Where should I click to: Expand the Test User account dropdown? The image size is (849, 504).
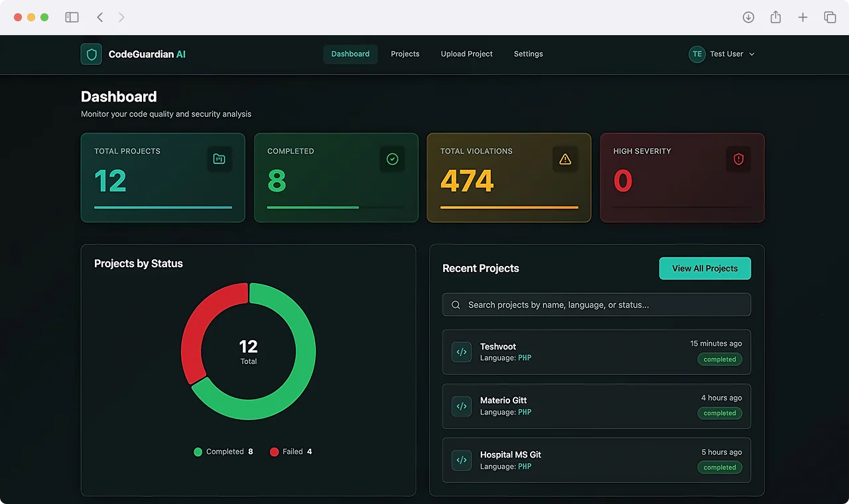tap(751, 54)
